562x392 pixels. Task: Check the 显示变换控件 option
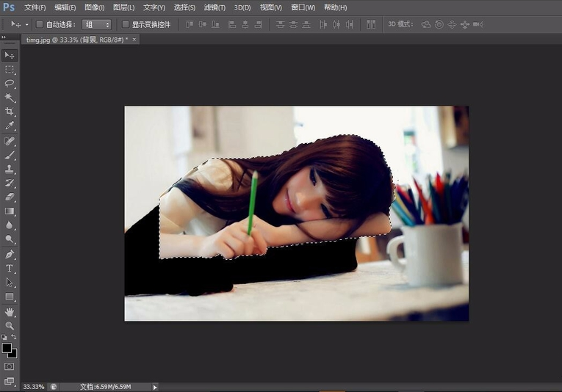click(x=126, y=24)
